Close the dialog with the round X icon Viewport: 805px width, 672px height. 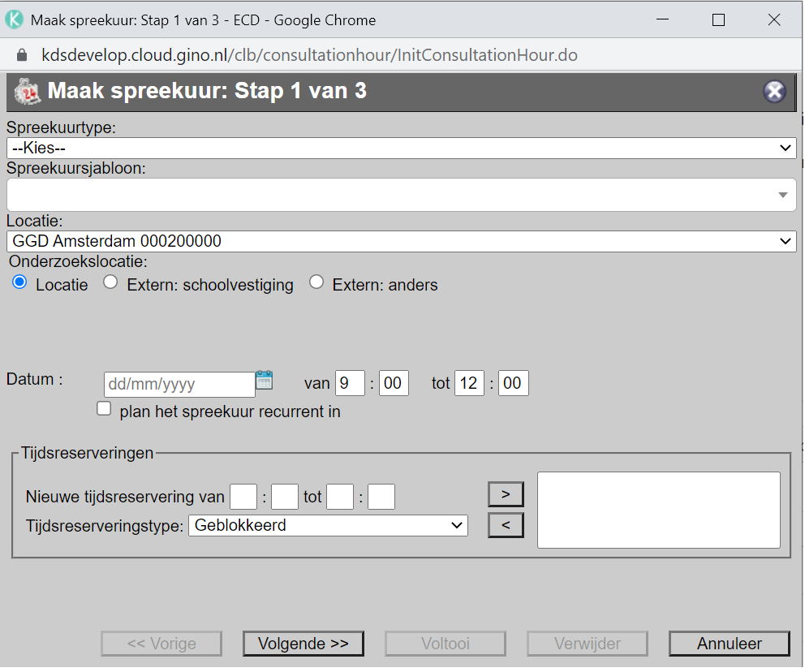point(774,92)
